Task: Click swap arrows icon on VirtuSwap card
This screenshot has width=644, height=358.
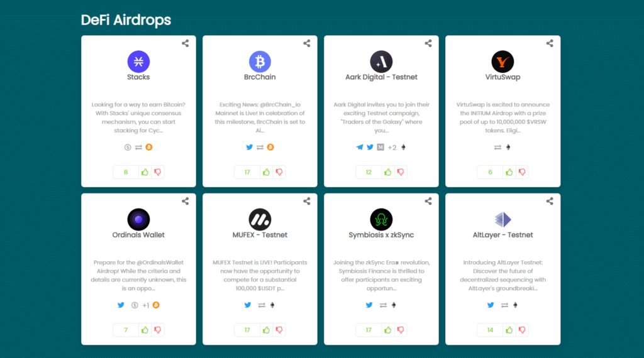Action: pyautogui.click(x=497, y=147)
